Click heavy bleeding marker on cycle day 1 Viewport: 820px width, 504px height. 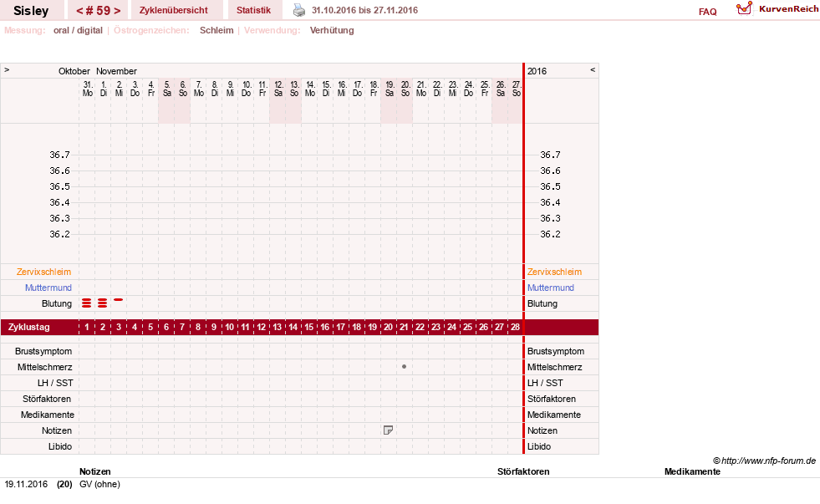point(87,303)
